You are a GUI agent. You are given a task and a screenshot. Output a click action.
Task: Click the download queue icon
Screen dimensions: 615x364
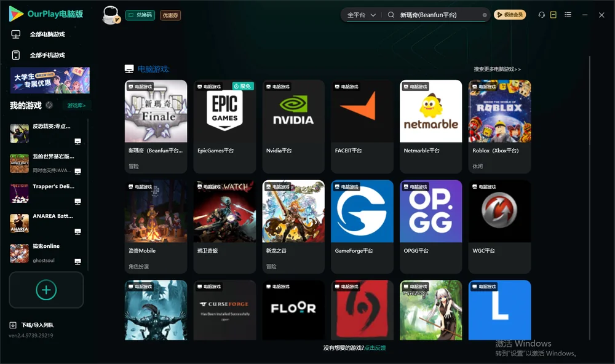pos(13,325)
